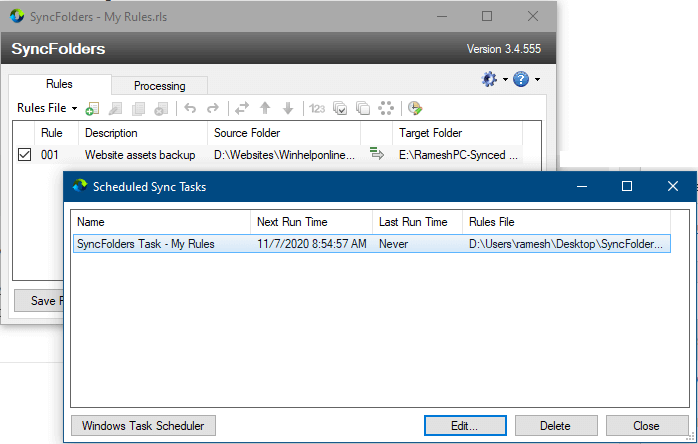698x444 pixels.
Task: Toggle the checkbox for rule 001
Action: pyautogui.click(x=24, y=155)
